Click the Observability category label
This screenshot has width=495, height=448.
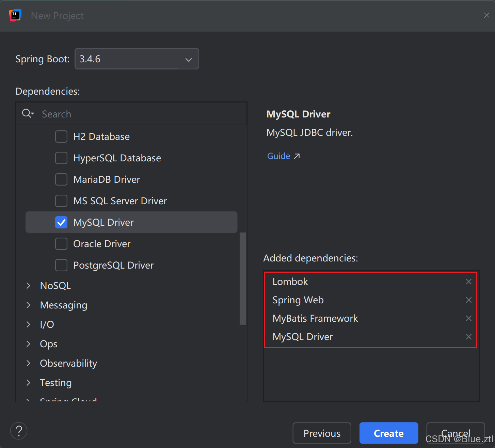[x=68, y=363]
